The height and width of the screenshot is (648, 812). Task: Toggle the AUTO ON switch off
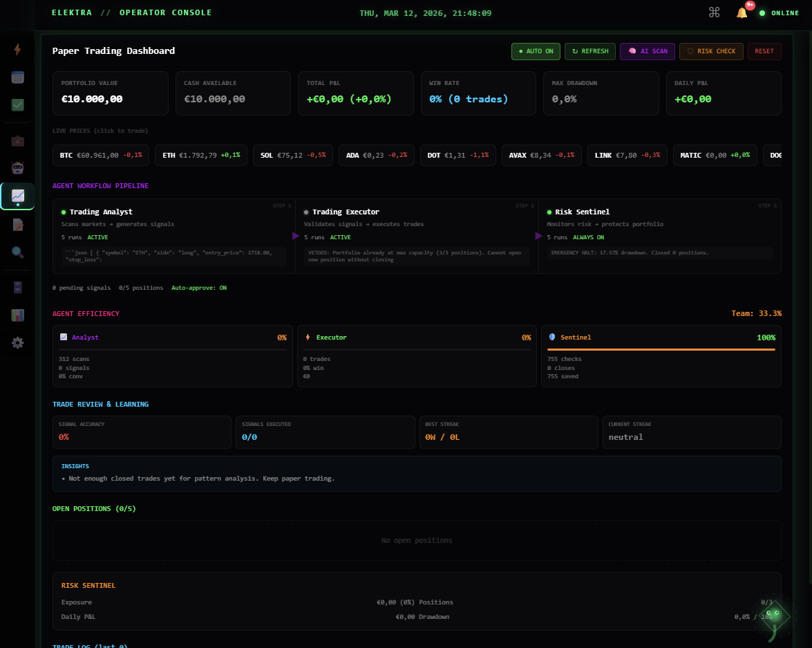click(x=536, y=51)
